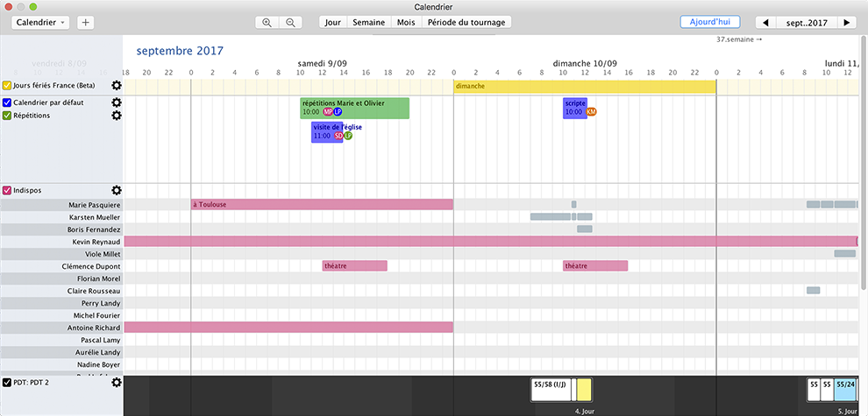Open settings gear for PDT: PDT 2
This screenshot has height=416, width=868.
pos(117,382)
